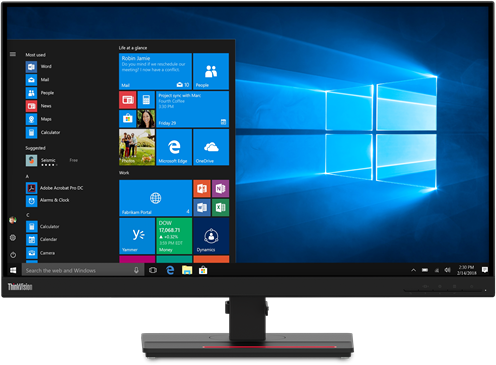The height and width of the screenshot is (365, 496).
Task: Launch PowerPoint from the Work group tile
Action: point(202,189)
